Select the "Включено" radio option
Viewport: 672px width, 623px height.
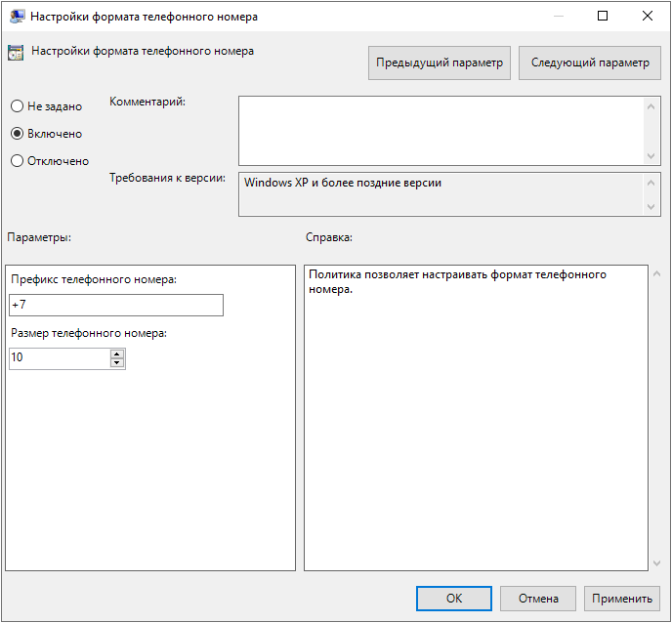coord(17,134)
